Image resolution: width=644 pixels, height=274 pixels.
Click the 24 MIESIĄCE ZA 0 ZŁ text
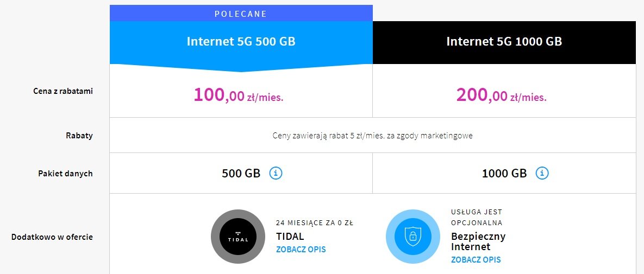pyautogui.click(x=315, y=224)
